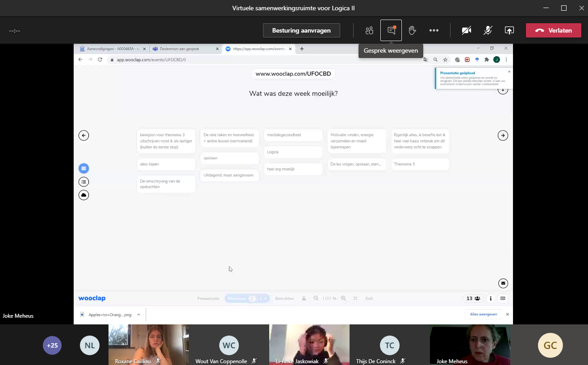Click Besturing aanvragen button
Viewport: 588px width, 365px height.
tap(301, 30)
